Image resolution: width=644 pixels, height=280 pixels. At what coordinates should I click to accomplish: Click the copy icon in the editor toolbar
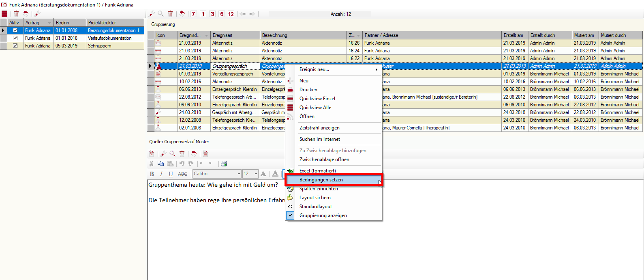click(x=161, y=164)
